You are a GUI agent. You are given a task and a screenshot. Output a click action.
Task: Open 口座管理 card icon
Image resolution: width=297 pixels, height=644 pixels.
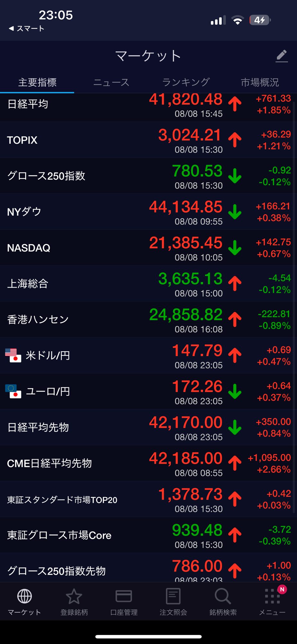click(124, 596)
